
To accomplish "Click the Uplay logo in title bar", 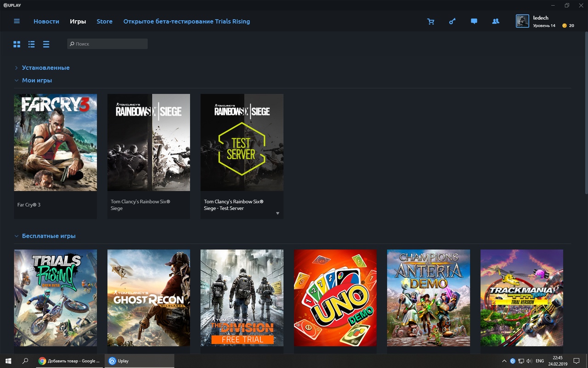I will (x=12, y=5).
